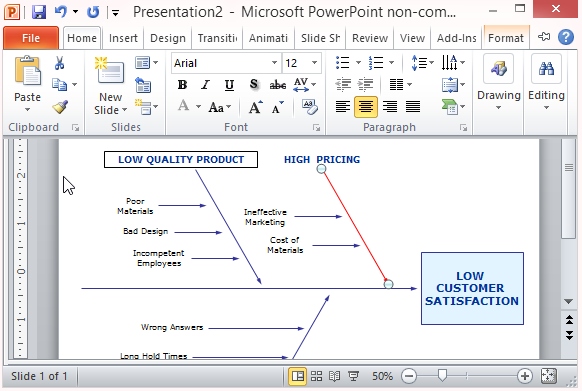This screenshot has height=391, width=582.
Task: Click the Clear All Formatting icon
Action: point(310,107)
